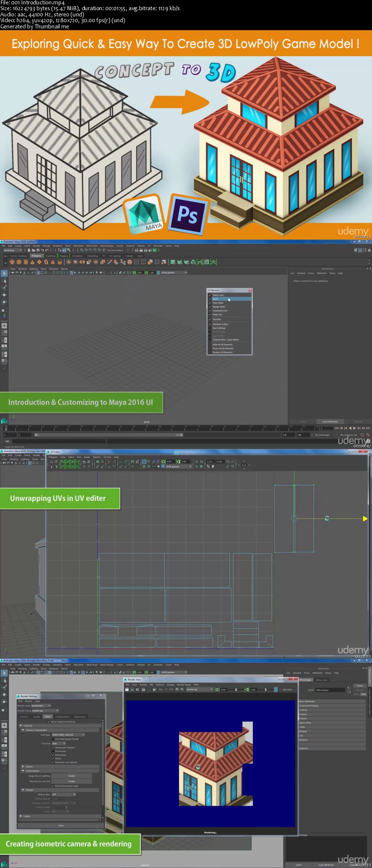
Task: Click Close button in Render Settings
Action: [61, 825]
